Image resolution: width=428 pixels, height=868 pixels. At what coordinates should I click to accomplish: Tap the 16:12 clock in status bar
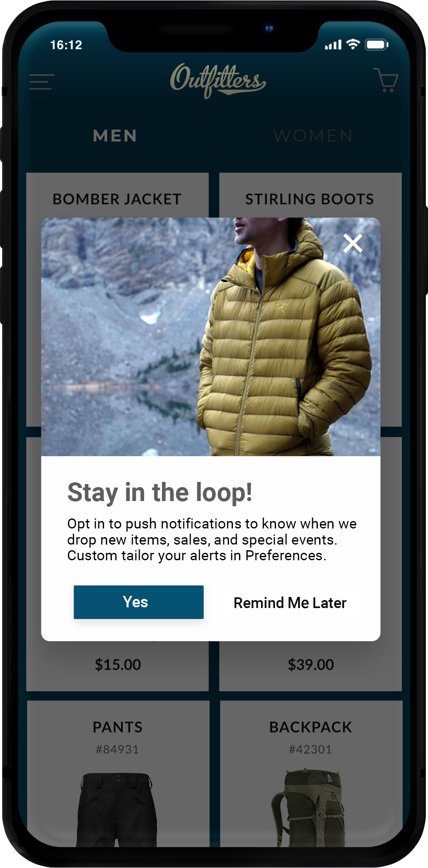66,45
